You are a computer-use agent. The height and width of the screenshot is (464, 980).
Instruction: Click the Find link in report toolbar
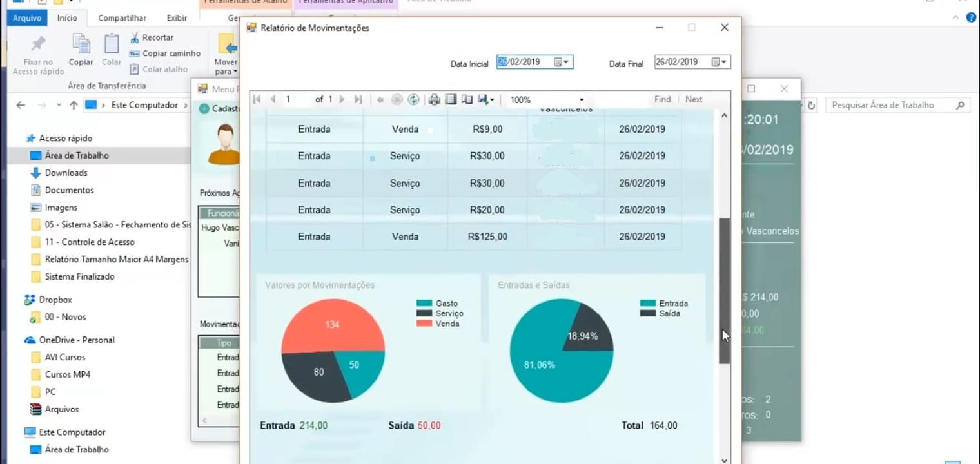662,99
